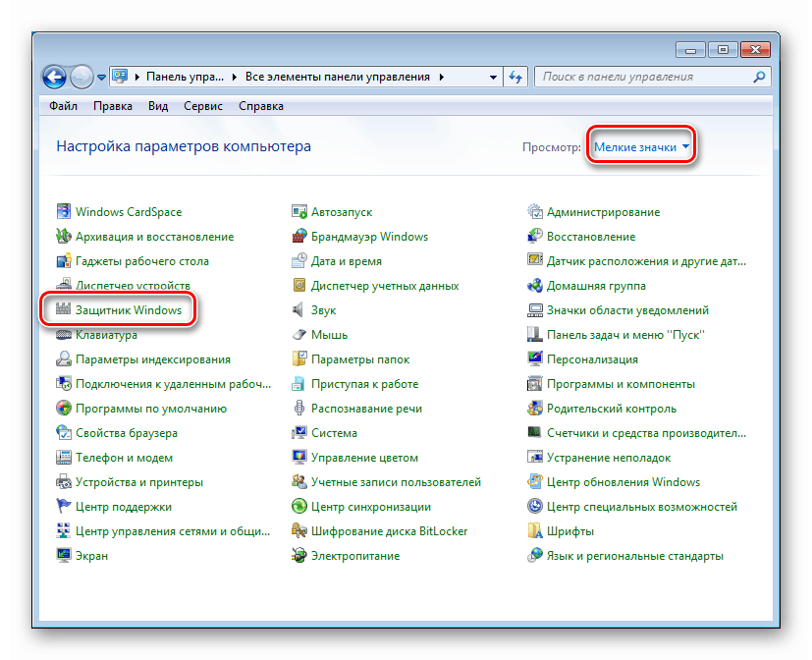Open the Вид menu
Viewport: 812px width, 660px height.
(x=157, y=105)
